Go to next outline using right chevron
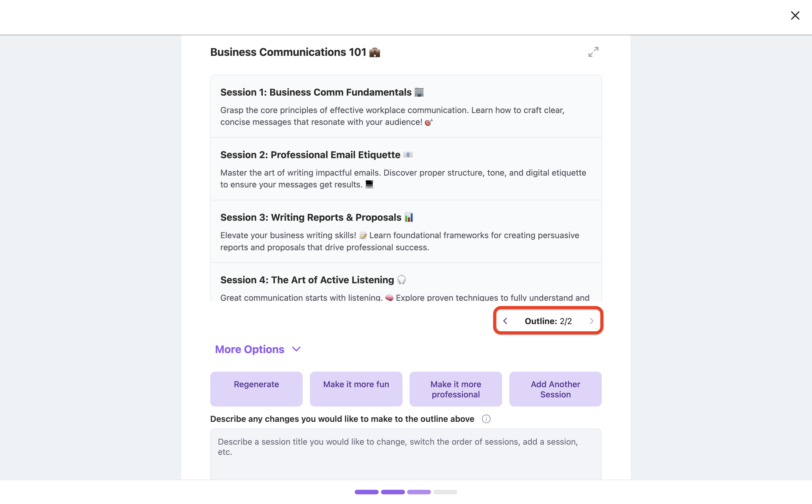The image size is (812, 504). [x=591, y=321]
